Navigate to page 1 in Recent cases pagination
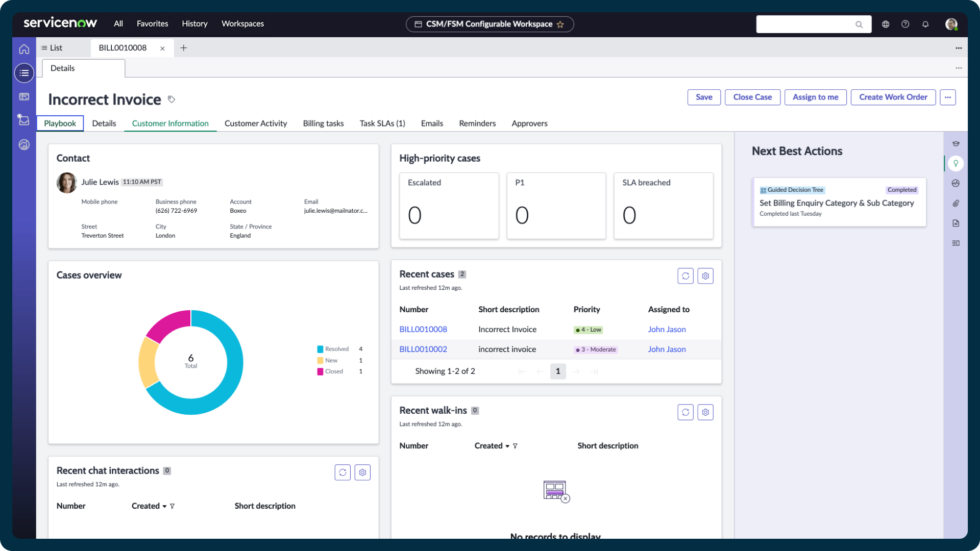Viewport: 980px width, 551px height. click(x=558, y=371)
